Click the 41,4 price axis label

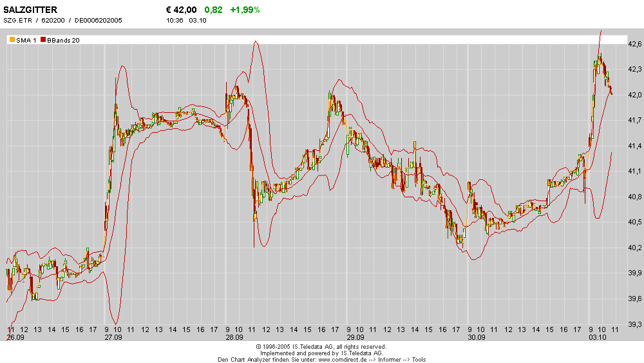tap(635, 146)
